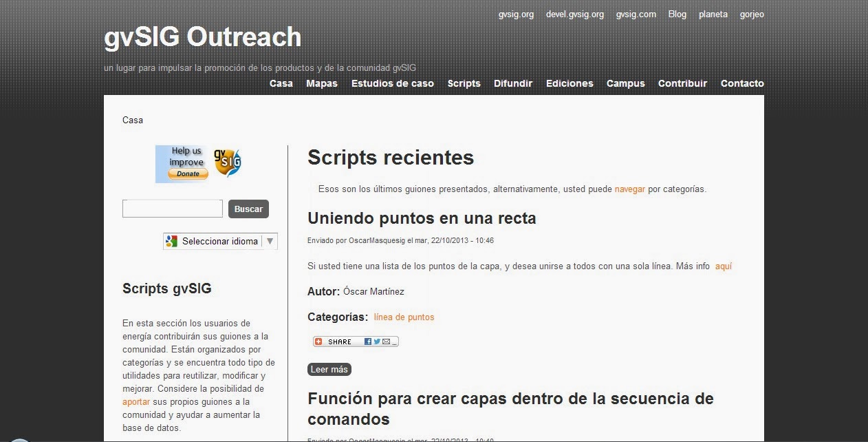Viewport: 868px width, 442px height.
Task: Share the script on Facebook
Action: tap(368, 341)
